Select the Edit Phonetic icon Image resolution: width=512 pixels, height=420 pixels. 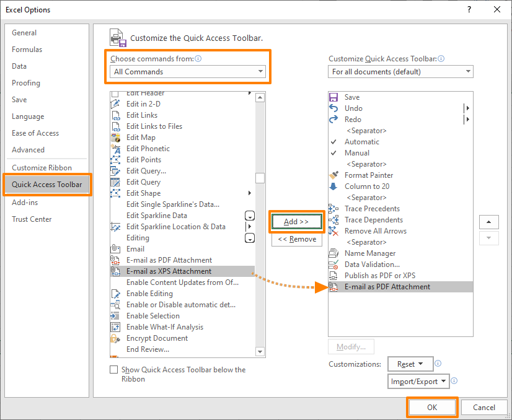pos(115,149)
